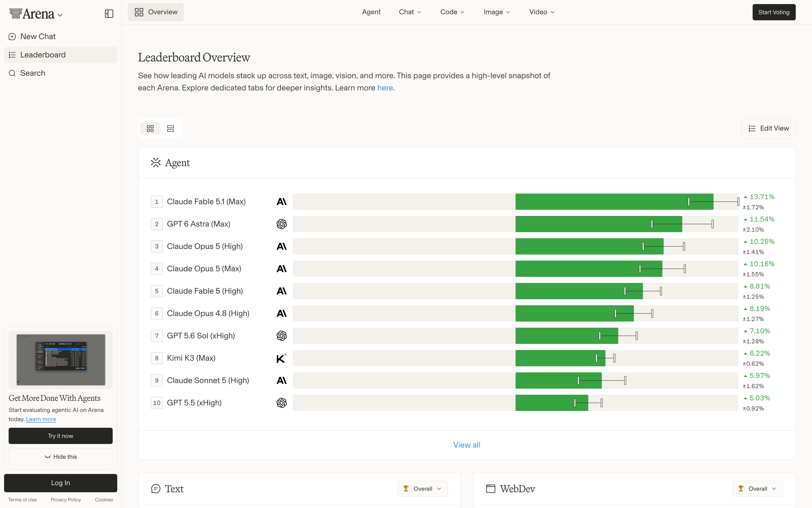Click Anthropic logo beside Claude Sonnet 5 (High)

point(281,380)
